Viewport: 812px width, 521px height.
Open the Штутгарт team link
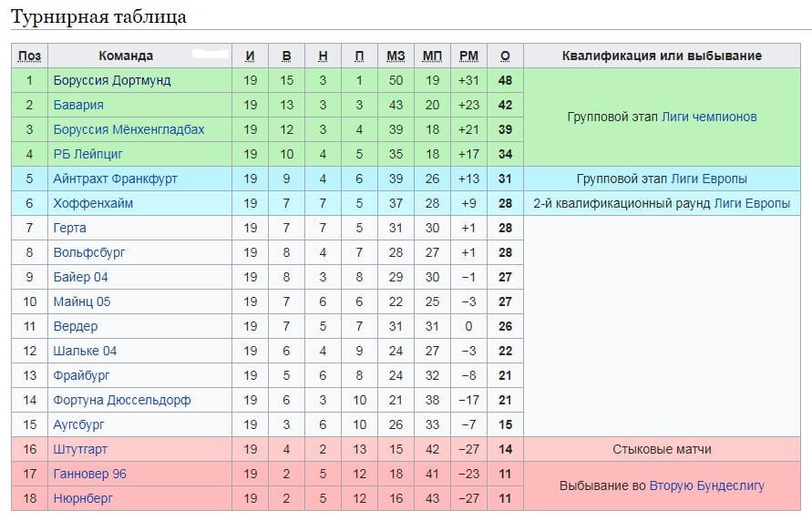pyautogui.click(x=80, y=449)
